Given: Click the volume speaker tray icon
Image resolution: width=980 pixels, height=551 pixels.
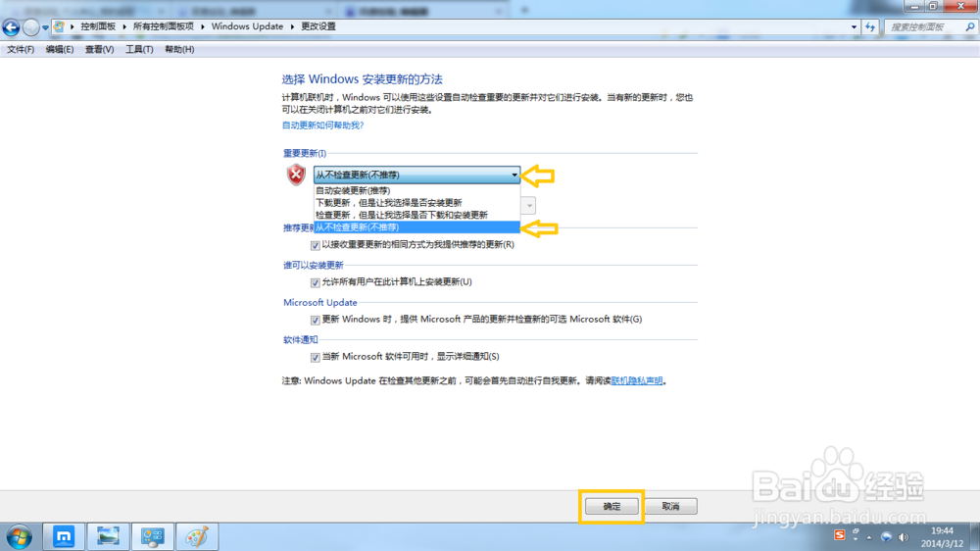Looking at the screenshot, I should [904, 537].
